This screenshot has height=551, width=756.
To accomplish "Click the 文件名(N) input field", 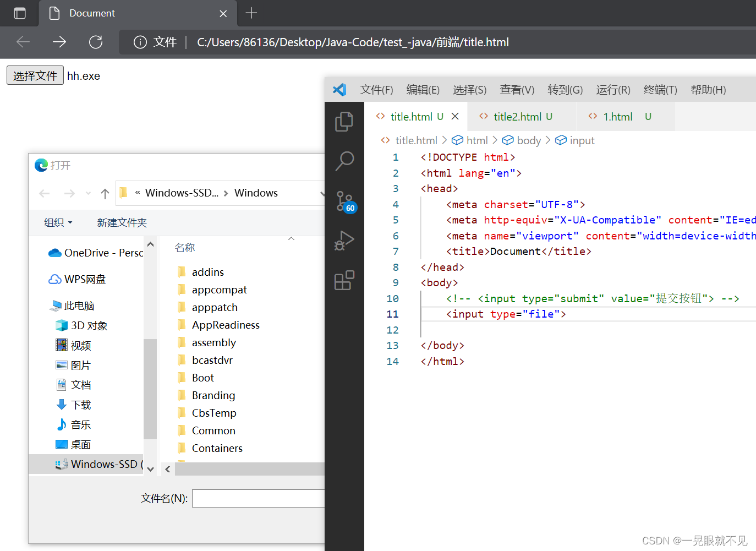I will pyautogui.click(x=259, y=498).
